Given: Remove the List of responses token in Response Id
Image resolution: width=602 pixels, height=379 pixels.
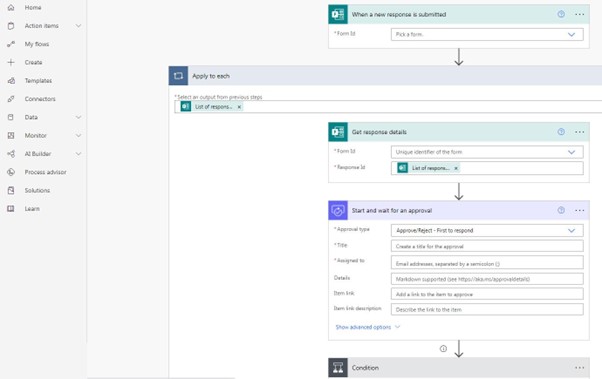Looking at the screenshot, I should (456, 168).
